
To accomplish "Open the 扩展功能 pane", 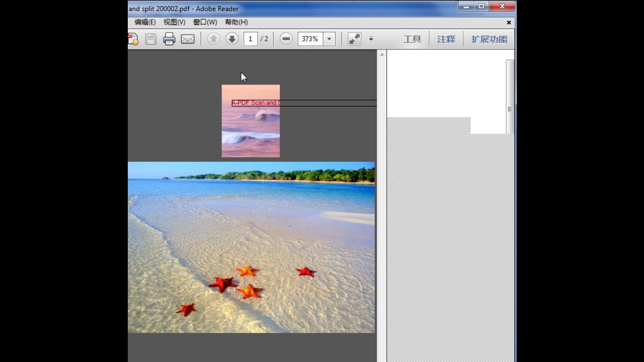I will (x=489, y=39).
